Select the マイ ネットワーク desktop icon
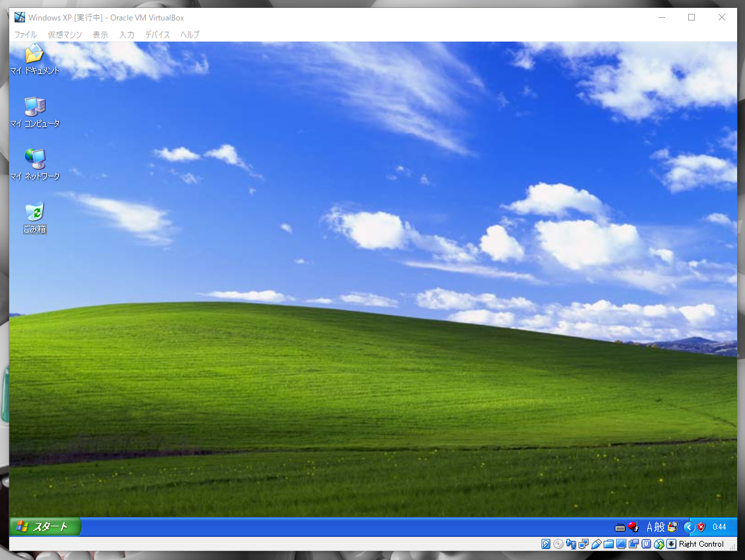The height and width of the screenshot is (560, 745). [x=35, y=165]
